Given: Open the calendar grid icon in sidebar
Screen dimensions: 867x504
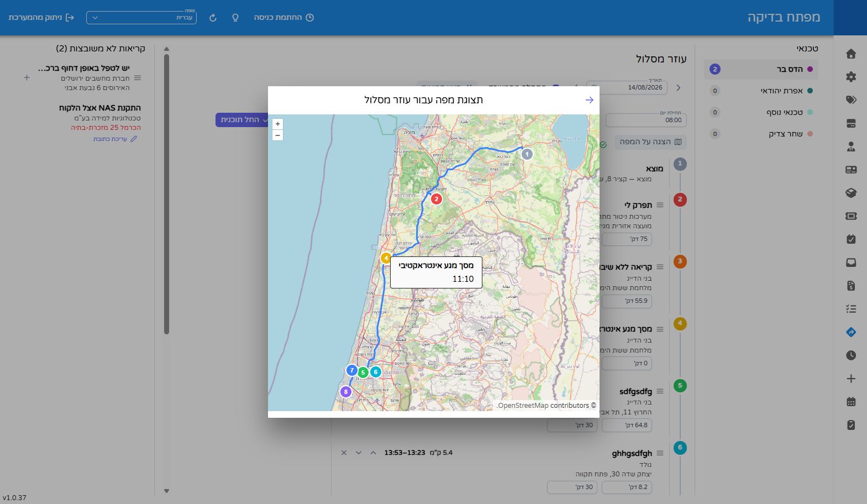Looking at the screenshot, I should coord(851,402).
